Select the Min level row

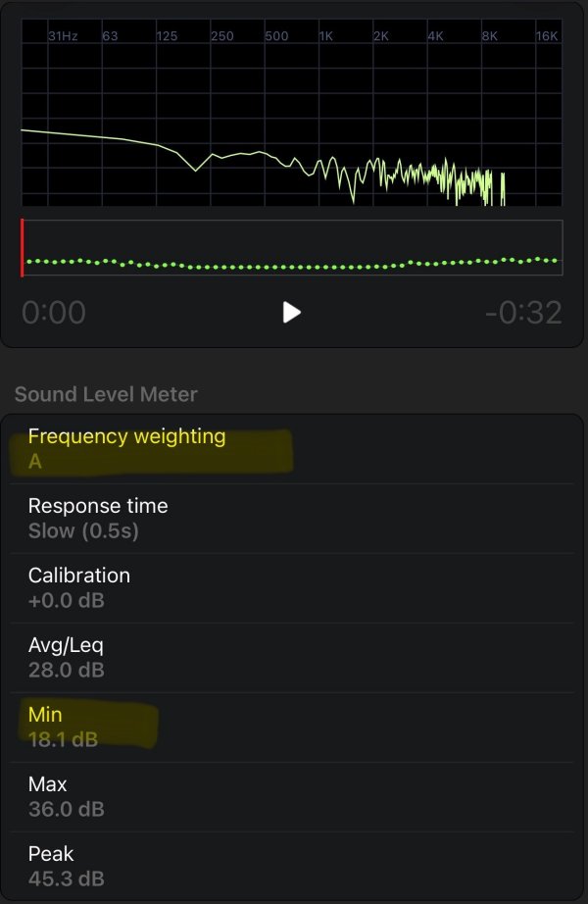tap(292, 727)
